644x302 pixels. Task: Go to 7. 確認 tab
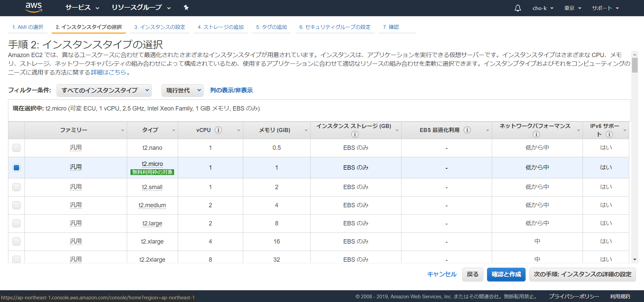[x=391, y=27]
